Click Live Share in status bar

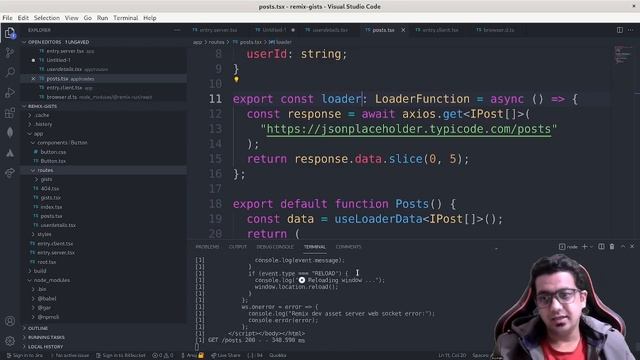tap(226, 356)
